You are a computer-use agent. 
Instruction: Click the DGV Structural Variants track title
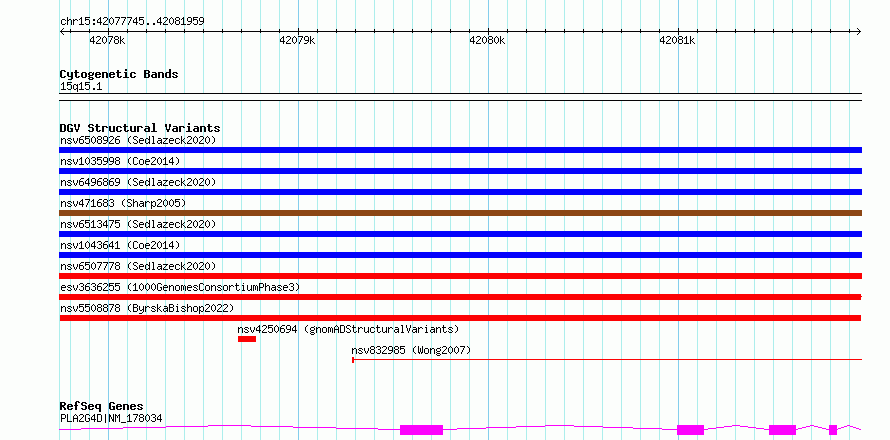(140, 128)
